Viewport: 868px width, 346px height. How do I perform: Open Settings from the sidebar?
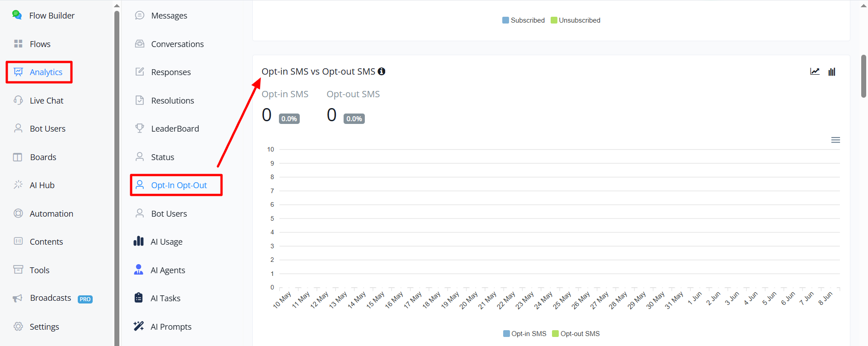pyautogui.click(x=36, y=327)
